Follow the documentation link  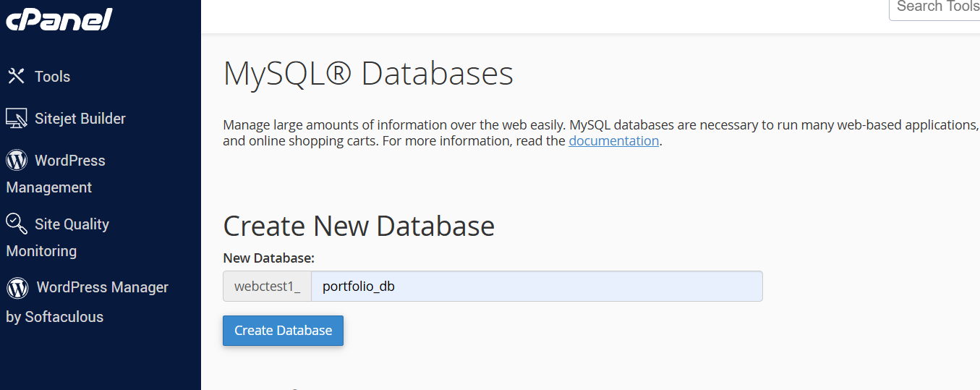tap(614, 141)
